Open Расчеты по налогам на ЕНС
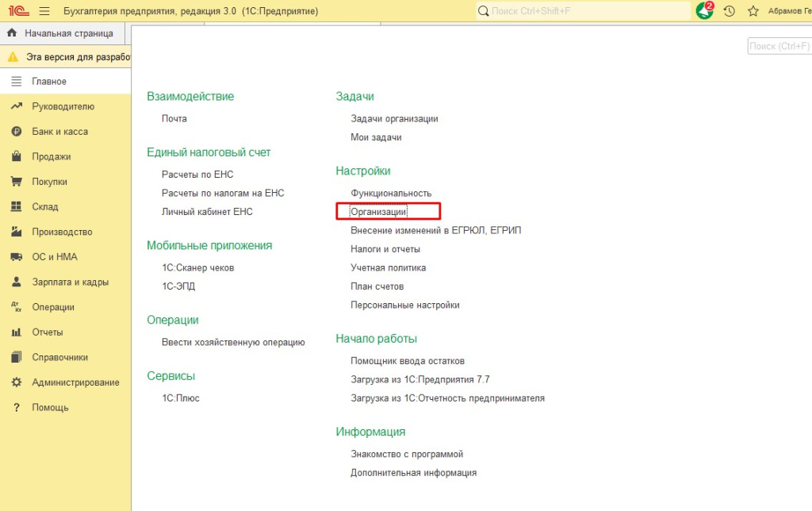The image size is (812, 511). click(x=223, y=194)
